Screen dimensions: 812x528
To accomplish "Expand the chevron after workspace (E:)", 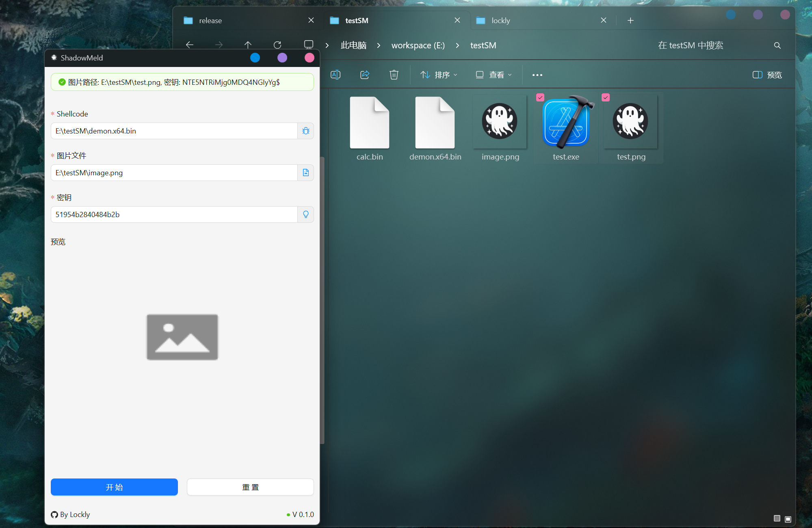I will pos(457,45).
